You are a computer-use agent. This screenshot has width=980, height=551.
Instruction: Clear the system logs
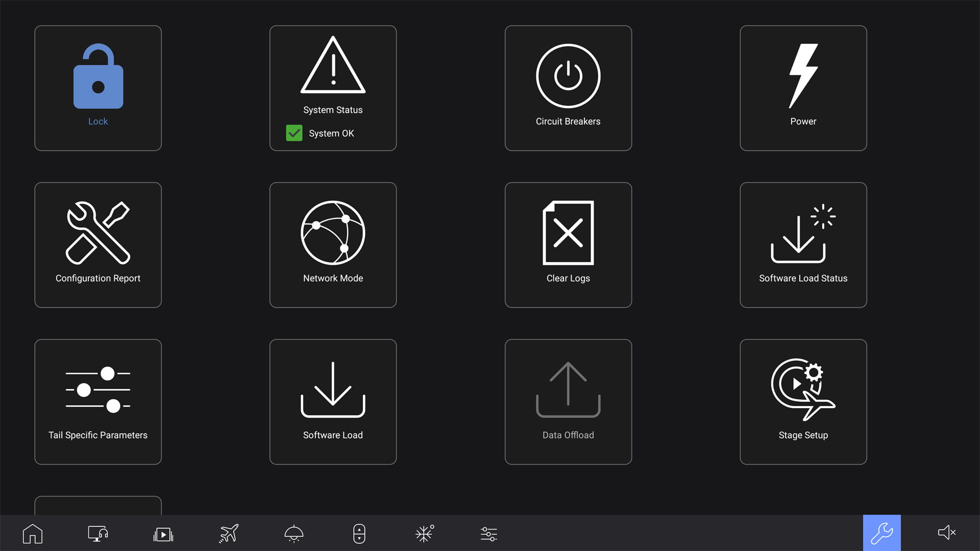pyautogui.click(x=568, y=244)
